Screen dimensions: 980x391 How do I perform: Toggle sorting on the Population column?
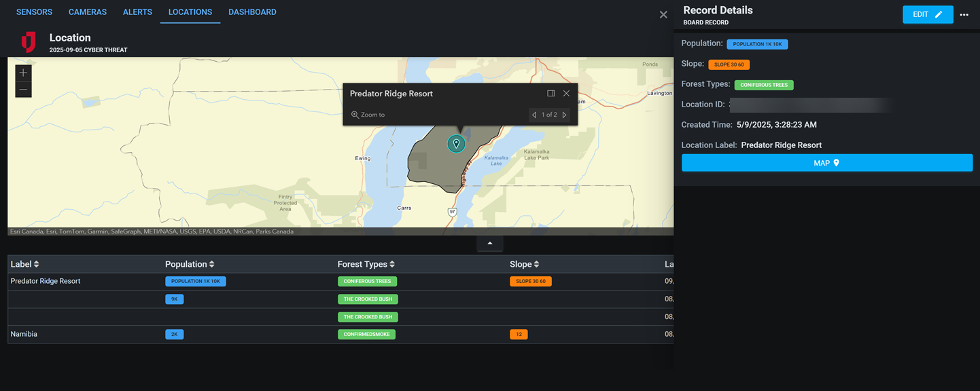pyautogui.click(x=211, y=264)
